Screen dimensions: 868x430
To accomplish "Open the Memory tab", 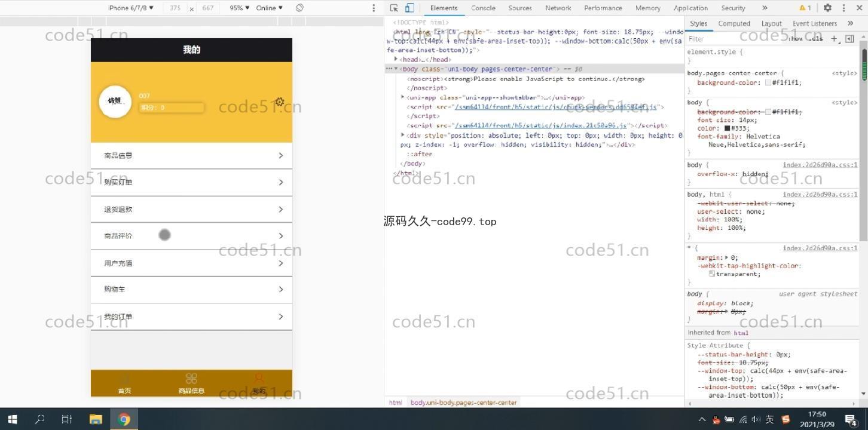I will [648, 8].
